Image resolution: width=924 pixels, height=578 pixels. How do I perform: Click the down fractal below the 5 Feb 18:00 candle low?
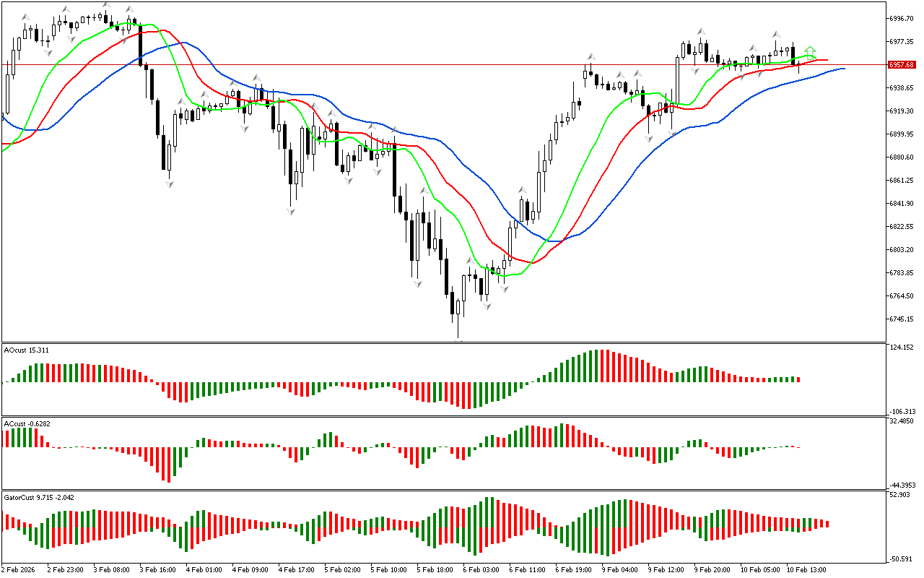(x=417, y=285)
